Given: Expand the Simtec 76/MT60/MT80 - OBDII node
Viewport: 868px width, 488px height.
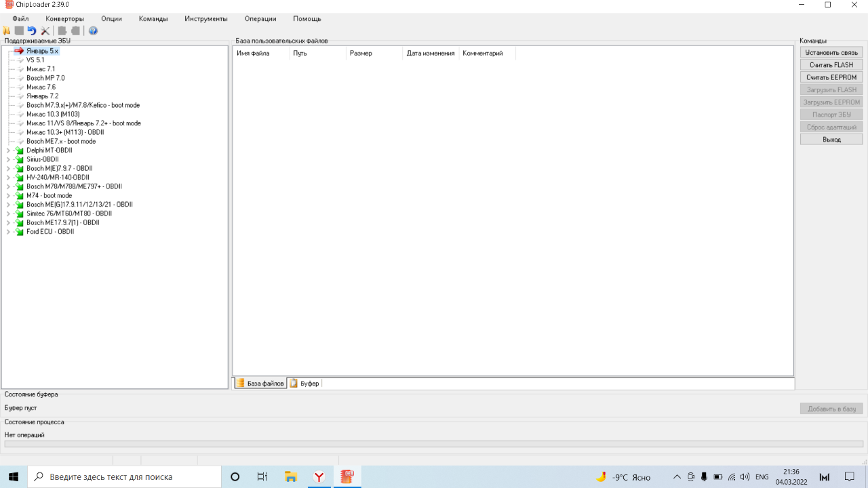Looking at the screenshot, I should [x=8, y=213].
